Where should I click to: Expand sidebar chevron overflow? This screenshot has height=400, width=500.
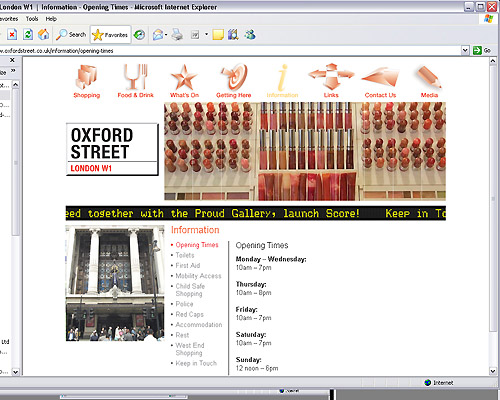click(x=13, y=71)
